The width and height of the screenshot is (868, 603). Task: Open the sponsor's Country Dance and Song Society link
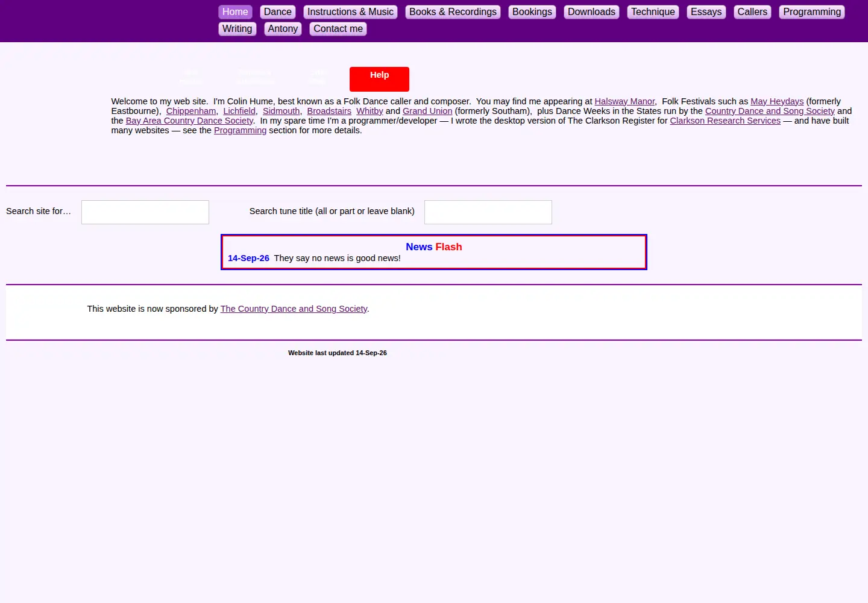(294, 309)
